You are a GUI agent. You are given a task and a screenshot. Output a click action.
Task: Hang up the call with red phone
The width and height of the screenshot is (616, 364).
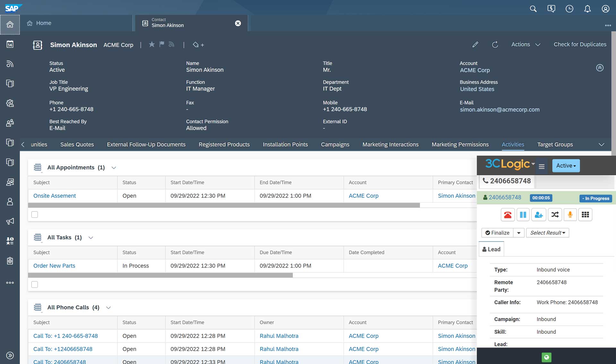(508, 215)
